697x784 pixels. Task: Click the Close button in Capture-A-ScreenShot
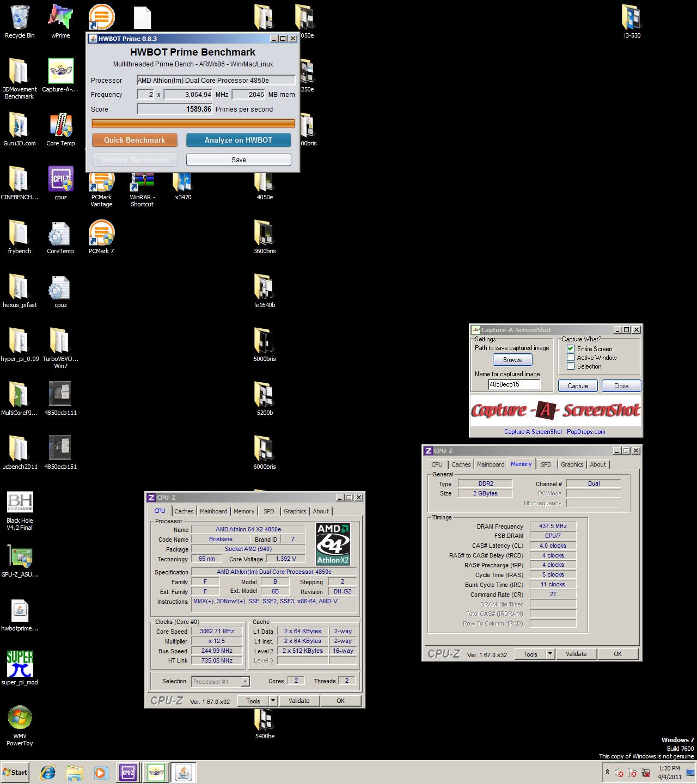621,386
